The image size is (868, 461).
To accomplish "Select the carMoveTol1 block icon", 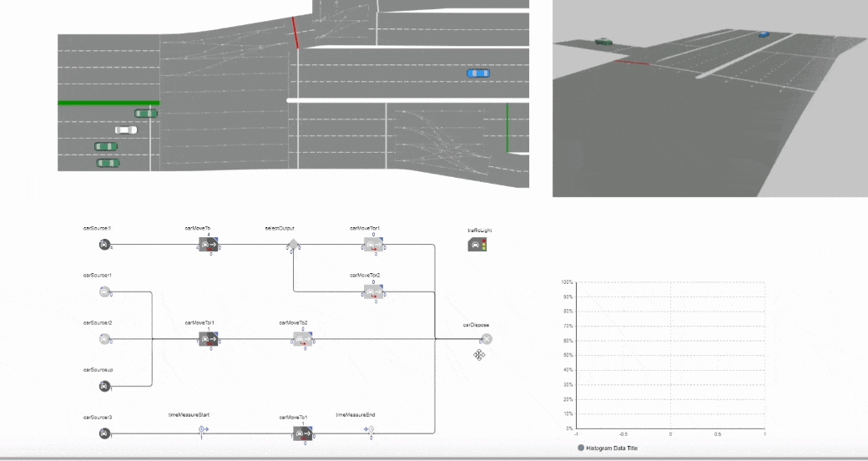I will (x=209, y=339).
